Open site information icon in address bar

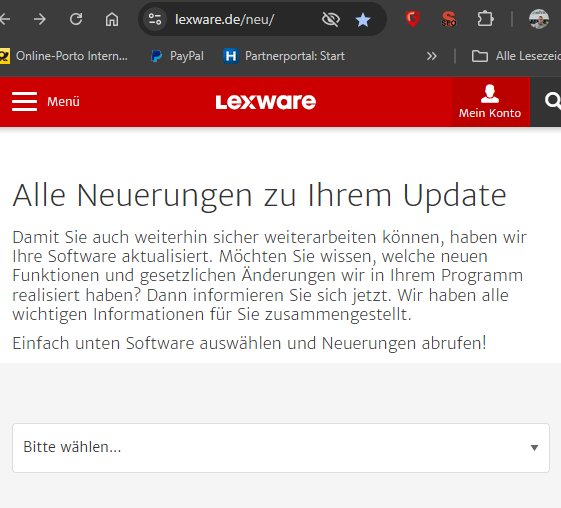pyautogui.click(x=155, y=19)
